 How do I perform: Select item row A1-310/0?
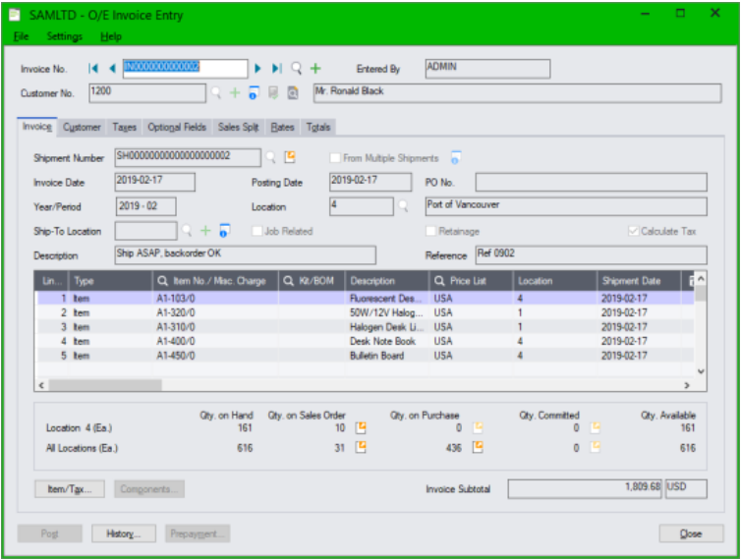366,327
